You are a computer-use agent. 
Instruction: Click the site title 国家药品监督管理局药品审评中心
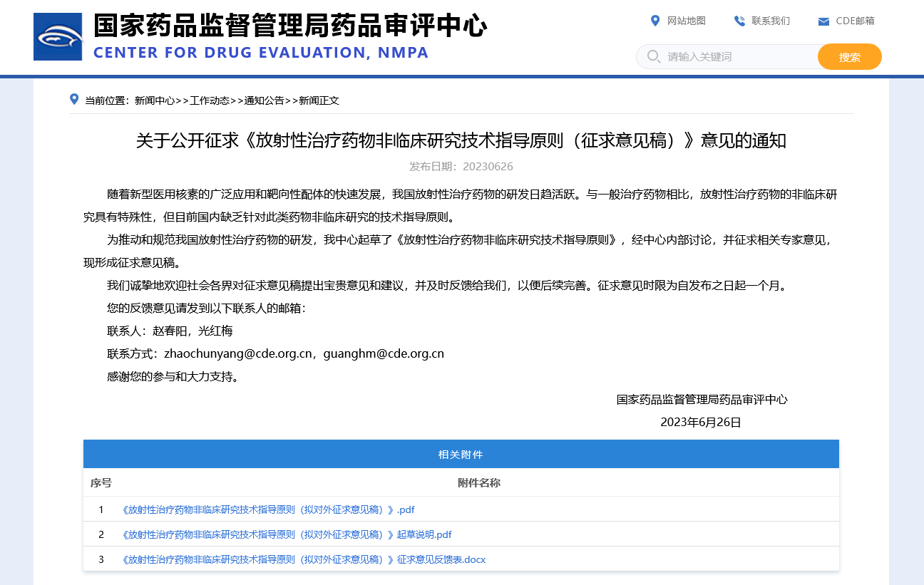[x=289, y=26]
